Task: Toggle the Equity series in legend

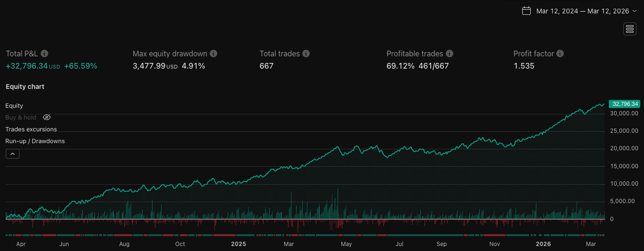Action: [x=14, y=106]
